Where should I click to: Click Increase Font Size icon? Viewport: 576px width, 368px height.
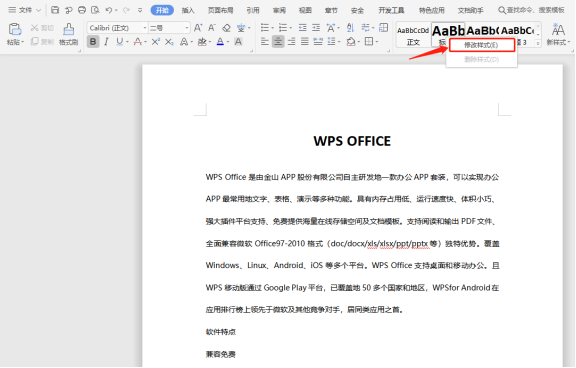pyautogui.click(x=198, y=28)
